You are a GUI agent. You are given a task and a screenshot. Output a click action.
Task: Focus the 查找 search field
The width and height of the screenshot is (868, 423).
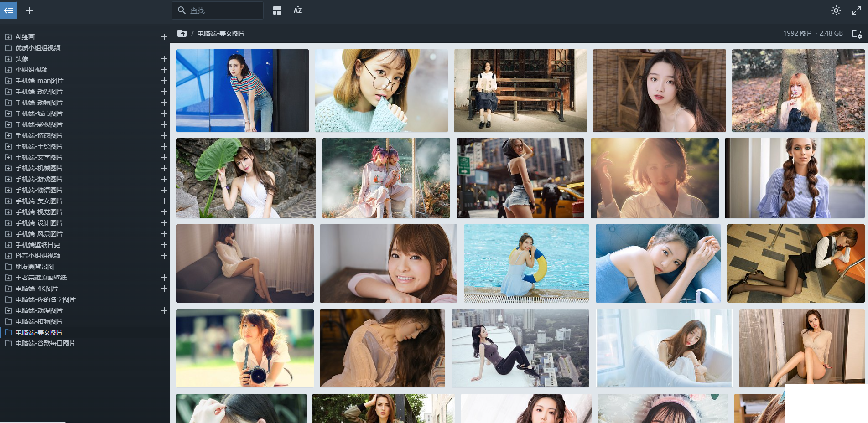pos(218,10)
